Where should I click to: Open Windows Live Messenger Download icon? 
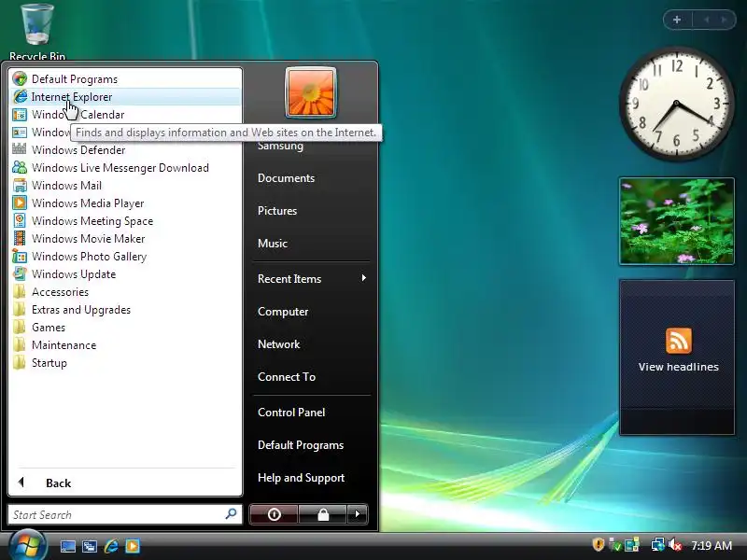[x=20, y=168]
